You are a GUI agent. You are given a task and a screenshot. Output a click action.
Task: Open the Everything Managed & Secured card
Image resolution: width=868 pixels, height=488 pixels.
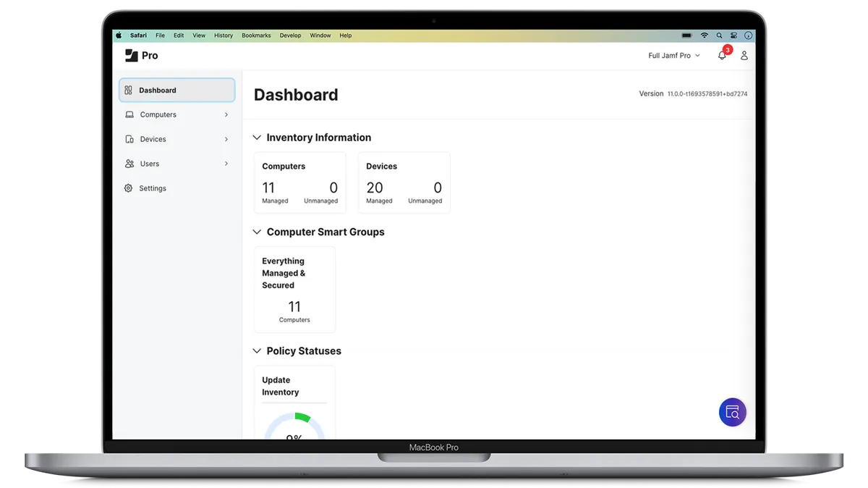point(294,289)
